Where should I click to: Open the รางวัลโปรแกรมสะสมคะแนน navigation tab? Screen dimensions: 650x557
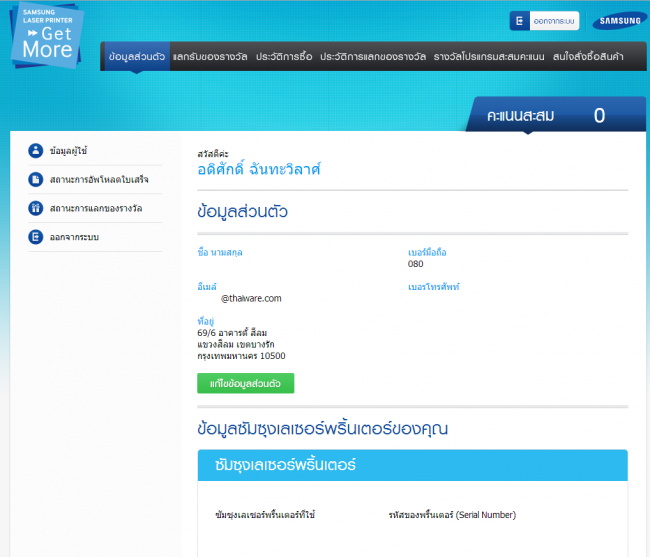489,56
